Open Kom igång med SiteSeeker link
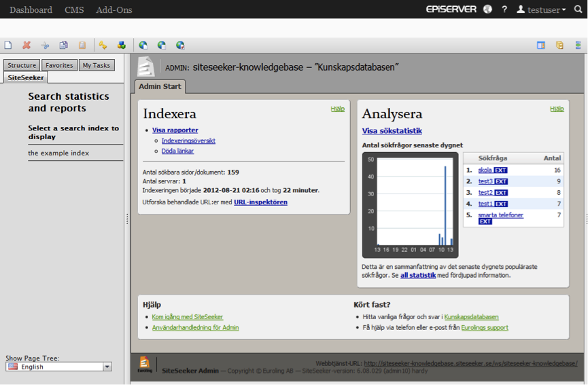Image resolution: width=588 pixels, height=385 pixels. pyautogui.click(x=188, y=317)
